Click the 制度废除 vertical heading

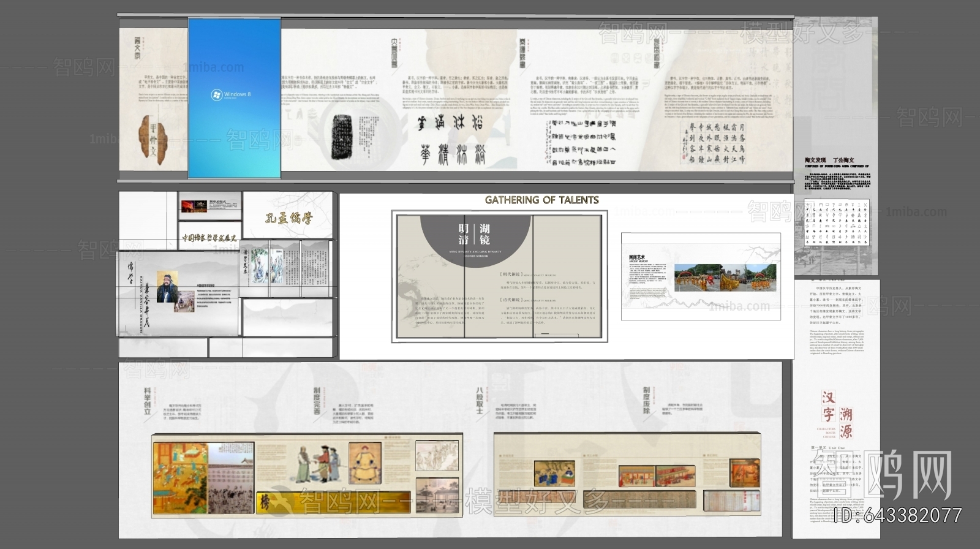coord(646,400)
